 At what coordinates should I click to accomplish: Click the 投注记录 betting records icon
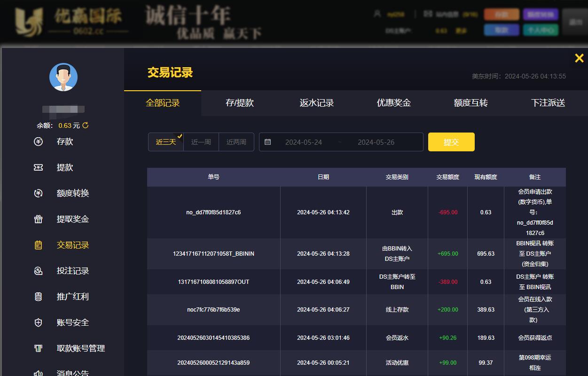coord(39,271)
